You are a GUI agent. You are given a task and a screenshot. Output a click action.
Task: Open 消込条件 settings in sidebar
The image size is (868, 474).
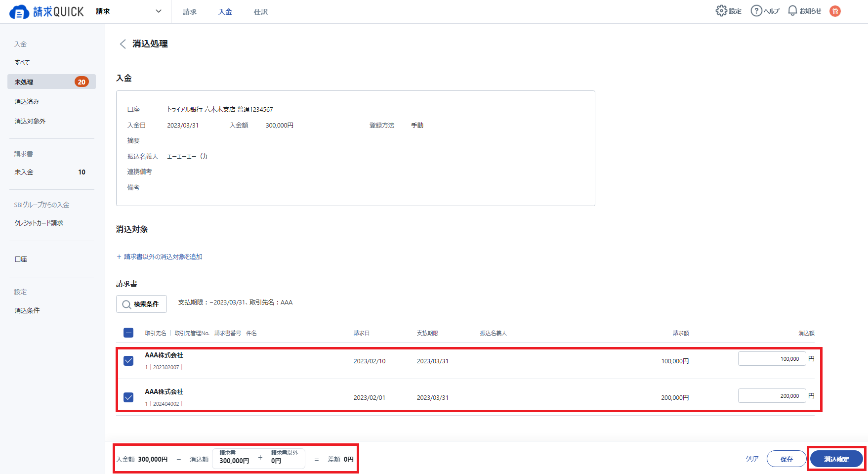[27, 310]
